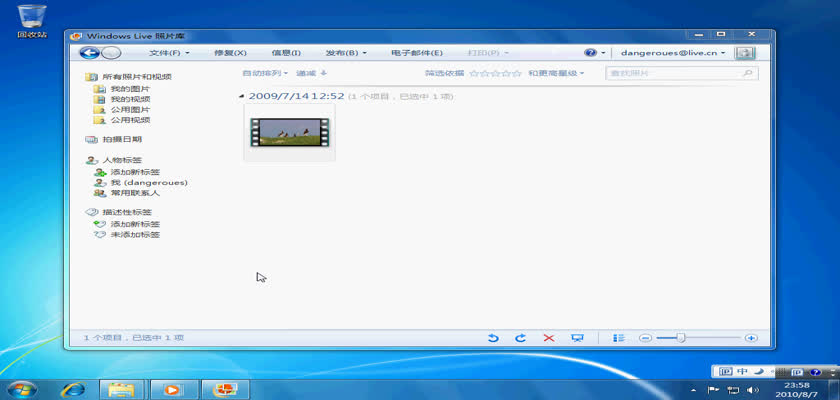Open the 自动排列 sort dropdown

point(265,73)
